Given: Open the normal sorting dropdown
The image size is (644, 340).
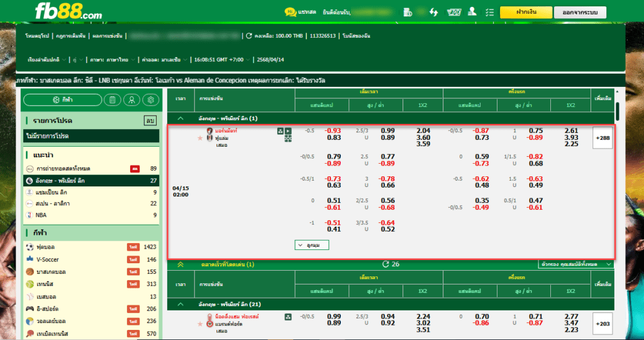Looking at the screenshot, I should coord(47,60).
